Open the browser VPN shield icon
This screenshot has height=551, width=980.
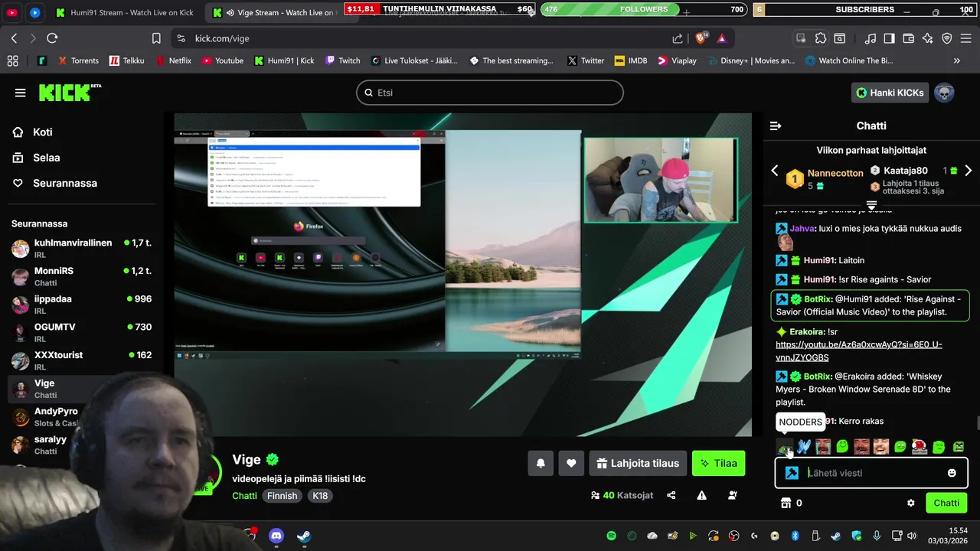[947, 38]
